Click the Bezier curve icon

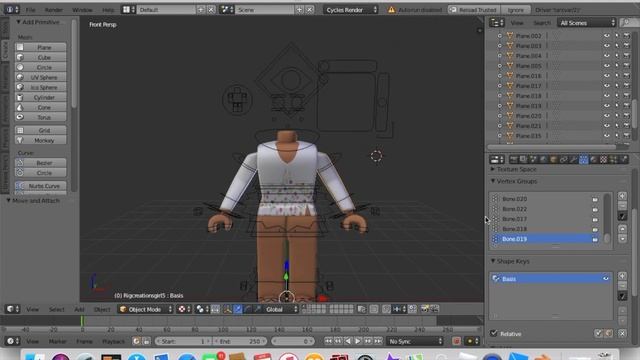pyautogui.click(x=20, y=163)
